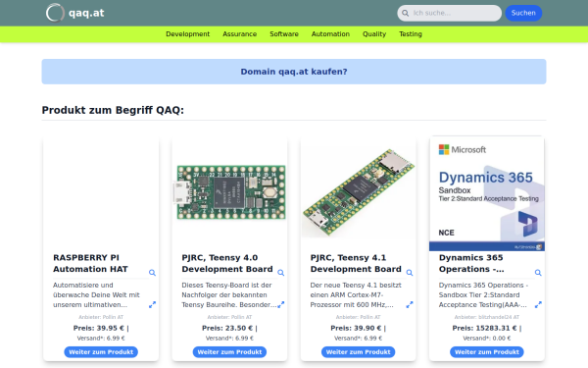
Task: Open the Assurance menu item
Action: [240, 34]
